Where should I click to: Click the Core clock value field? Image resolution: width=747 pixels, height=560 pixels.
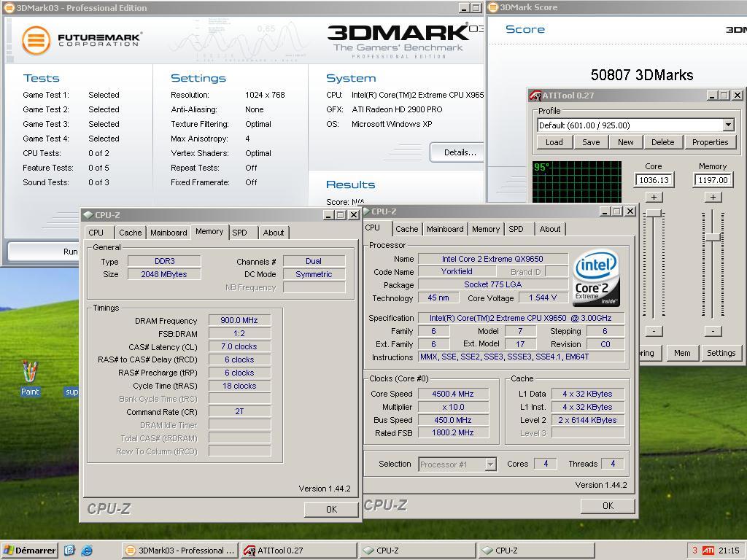pos(654,180)
